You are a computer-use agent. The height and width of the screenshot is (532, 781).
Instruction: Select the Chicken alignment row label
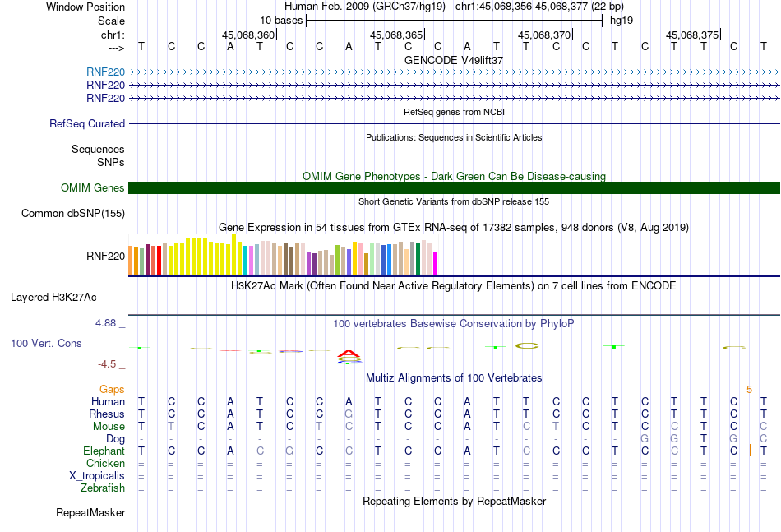[105, 463]
